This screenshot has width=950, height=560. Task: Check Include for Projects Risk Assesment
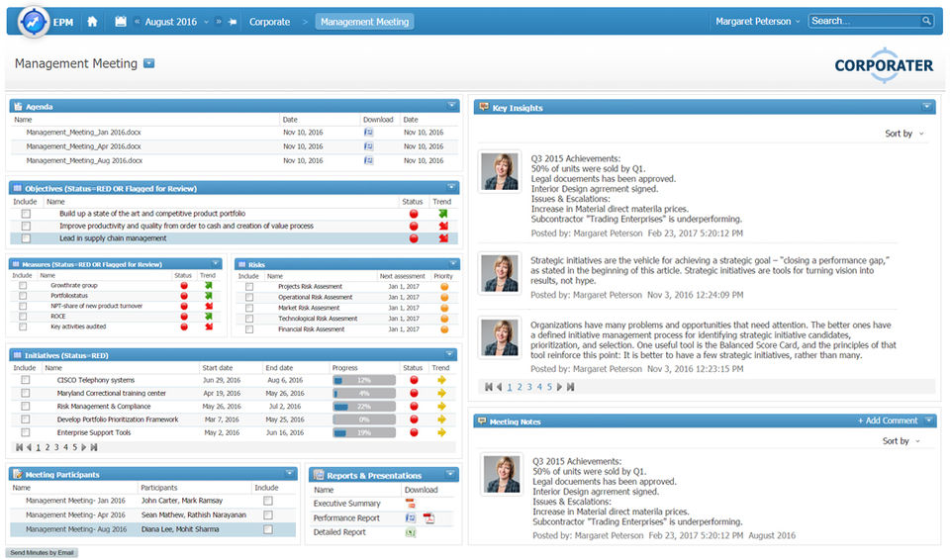click(249, 287)
